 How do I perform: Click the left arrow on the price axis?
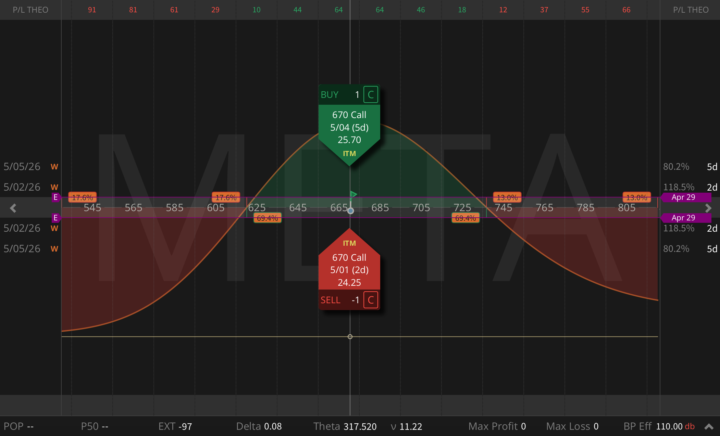tap(13, 208)
